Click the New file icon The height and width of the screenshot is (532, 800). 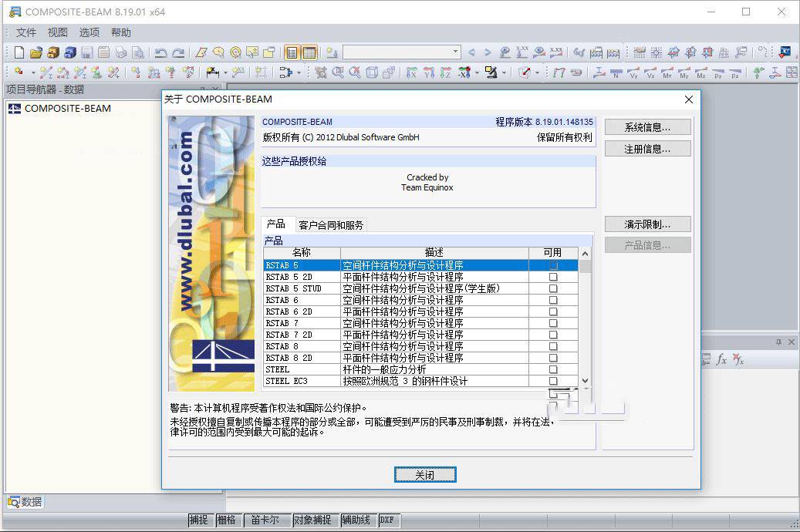[19, 52]
